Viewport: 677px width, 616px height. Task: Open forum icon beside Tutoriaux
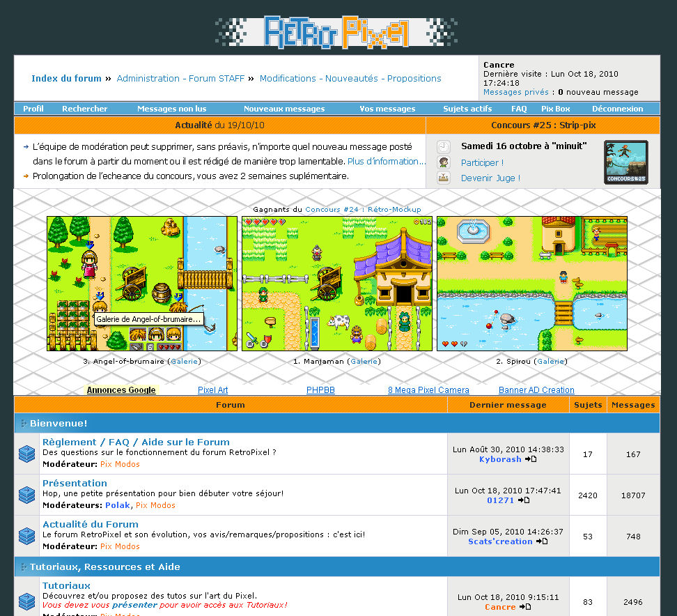pos(26,601)
